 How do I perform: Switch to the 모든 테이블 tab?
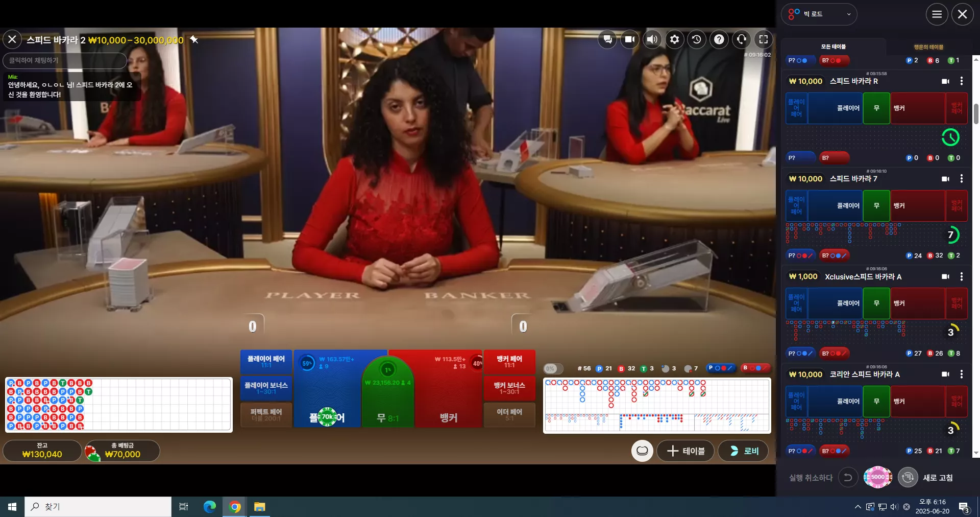pyautogui.click(x=833, y=46)
